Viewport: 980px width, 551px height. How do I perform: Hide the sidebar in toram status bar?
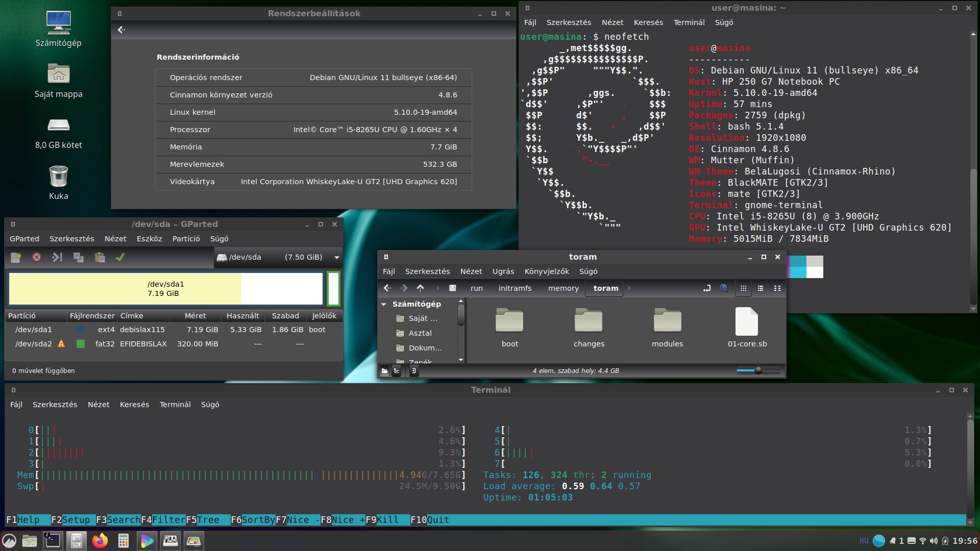pyautogui.click(x=414, y=371)
